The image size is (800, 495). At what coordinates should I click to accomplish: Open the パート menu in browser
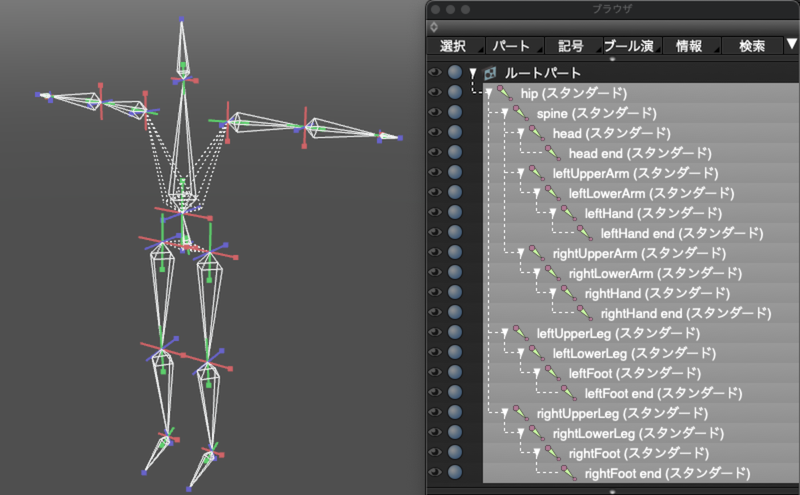(x=514, y=46)
